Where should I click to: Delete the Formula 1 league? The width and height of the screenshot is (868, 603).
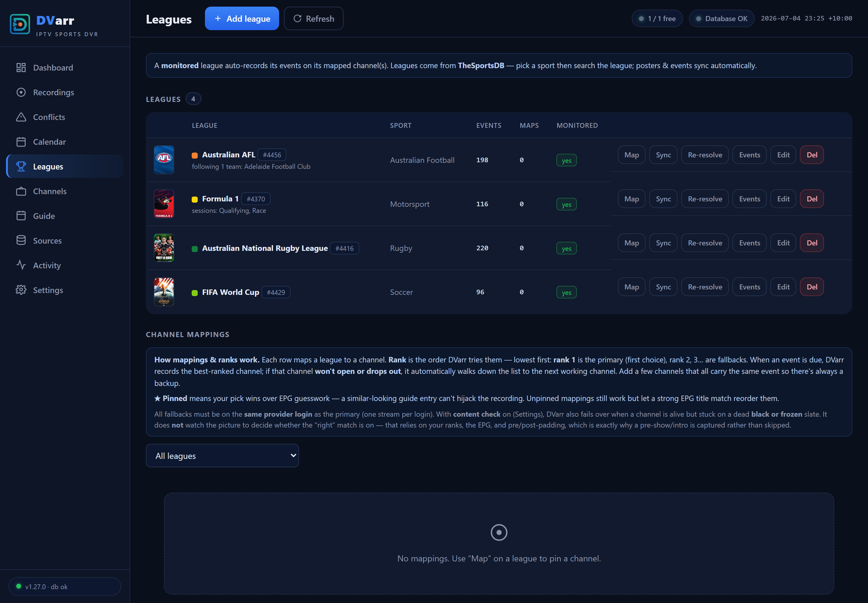coord(811,199)
